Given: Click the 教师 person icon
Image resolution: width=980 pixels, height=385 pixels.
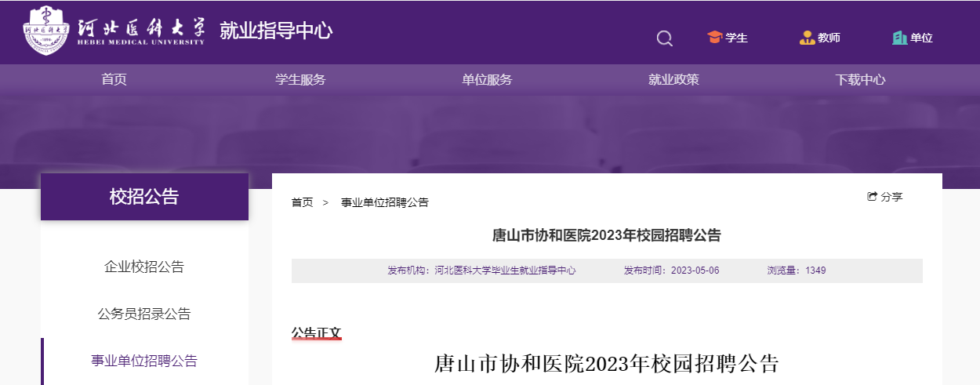Looking at the screenshot, I should 807,38.
